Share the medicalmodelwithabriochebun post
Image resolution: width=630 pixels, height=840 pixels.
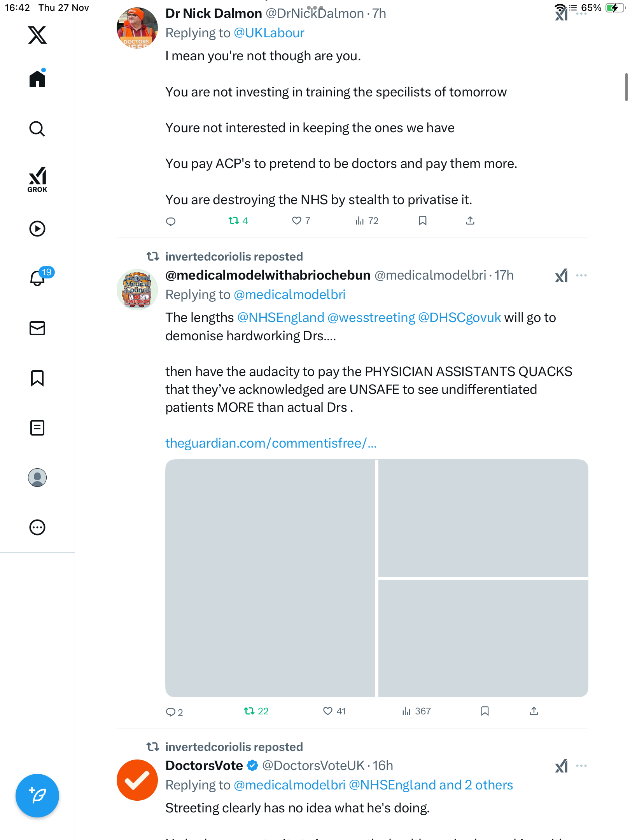pyautogui.click(x=534, y=711)
